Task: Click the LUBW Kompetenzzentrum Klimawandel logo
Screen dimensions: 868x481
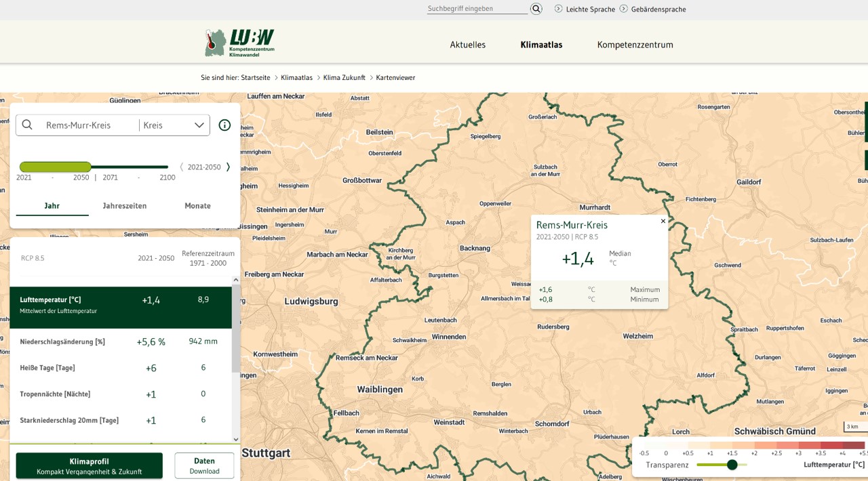Action: (x=239, y=43)
